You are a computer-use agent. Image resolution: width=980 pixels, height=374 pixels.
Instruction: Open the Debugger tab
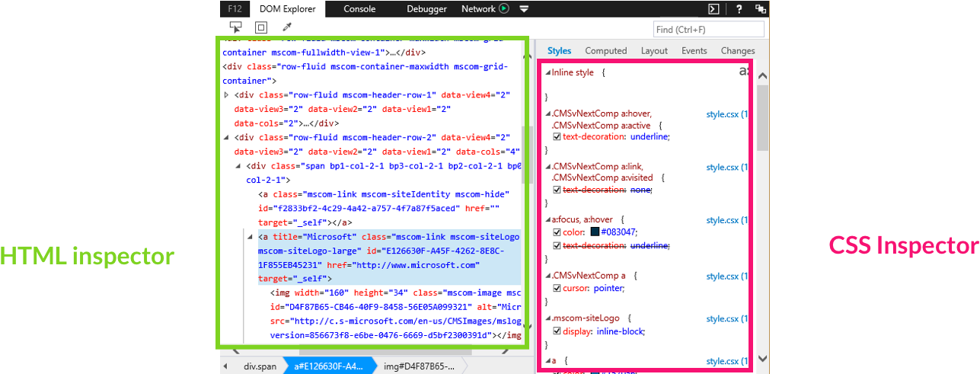coord(426,9)
